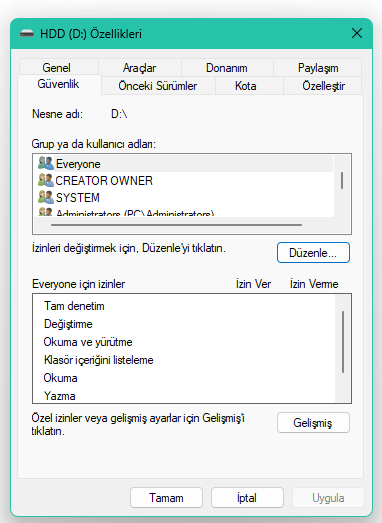Click the İzin Verme column header

pos(314,284)
